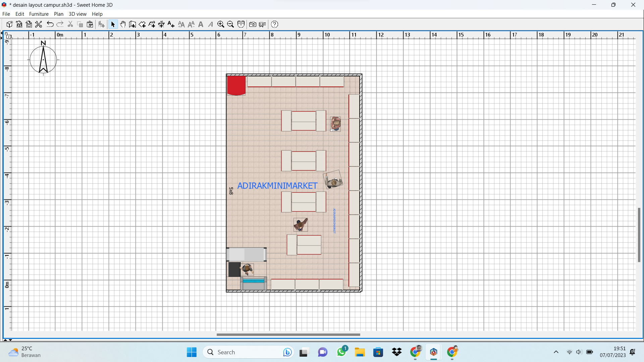Toggle the magnetism magnet icon

241,24
